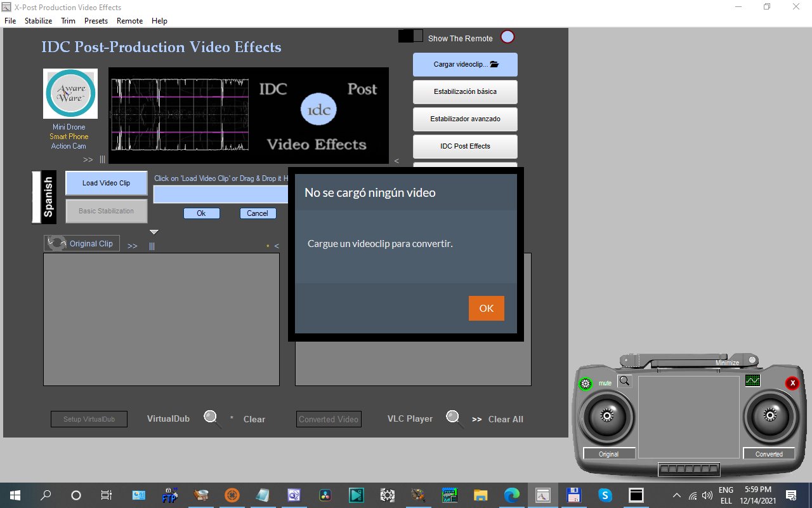Dismiss the dialog with the orange OK button
The width and height of the screenshot is (812, 508).
[487, 308]
